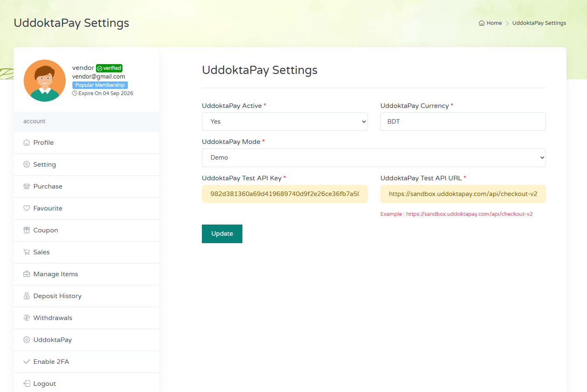Click the verified badge next to vendor name
The width and height of the screenshot is (587, 392).
[x=109, y=68]
